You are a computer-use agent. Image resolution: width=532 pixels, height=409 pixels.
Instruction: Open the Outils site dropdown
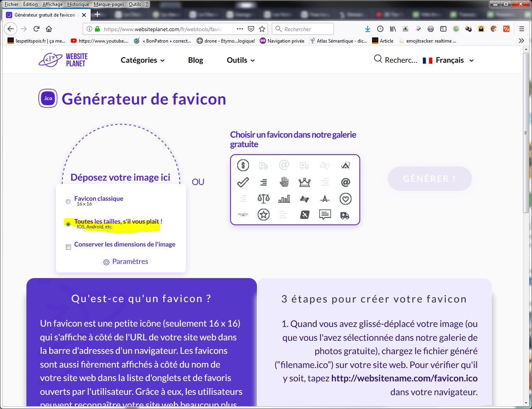click(240, 60)
